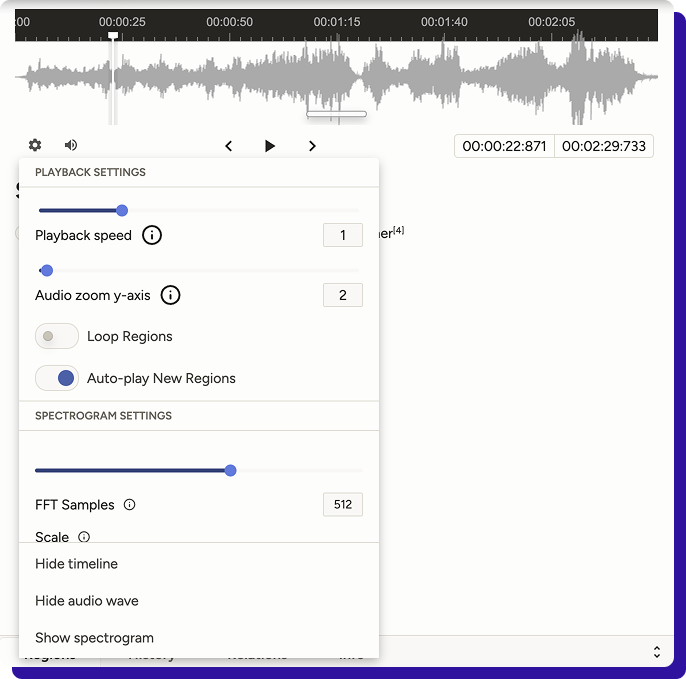This screenshot has height=679, width=686.
Task: Click the 00:01:15 timeline label
Action: [x=337, y=22]
